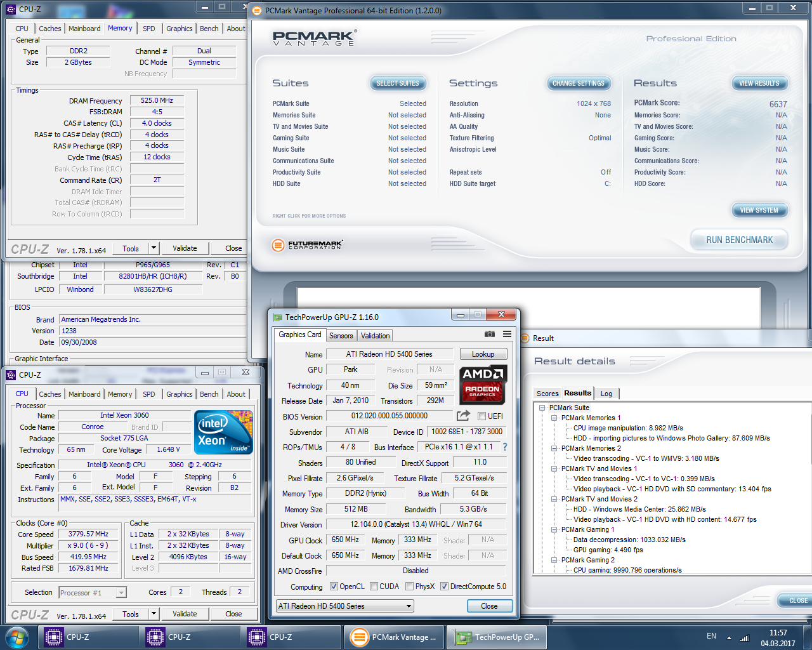Open the Scores tab in Result details
Image resolution: width=812 pixels, height=650 pixels.
coord(547,394)
